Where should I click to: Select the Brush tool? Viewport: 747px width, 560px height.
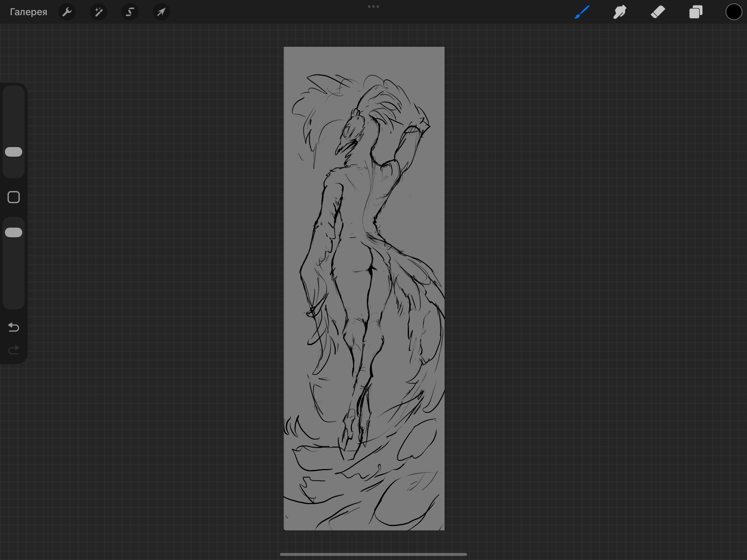tap(582, 12)
